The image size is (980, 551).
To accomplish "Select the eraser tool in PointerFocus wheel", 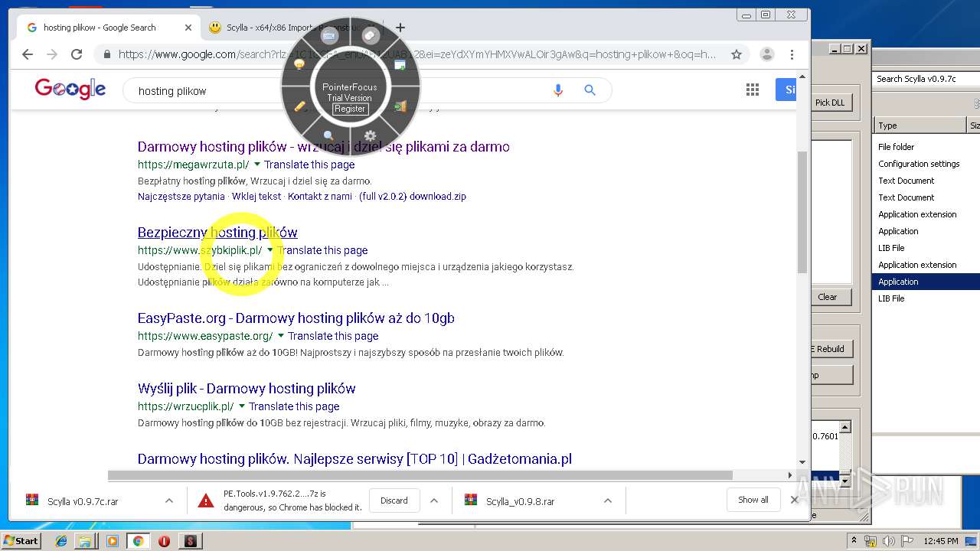I will pyautogui.click(x=371, y=35).
